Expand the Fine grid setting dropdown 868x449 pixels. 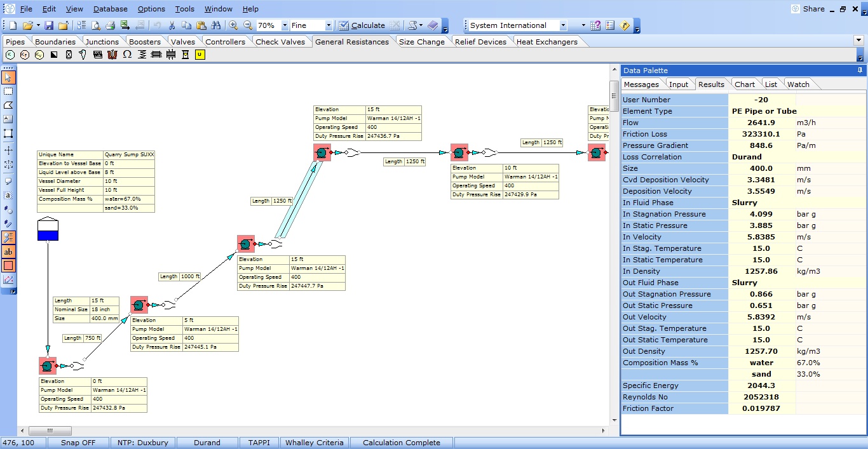329,25
